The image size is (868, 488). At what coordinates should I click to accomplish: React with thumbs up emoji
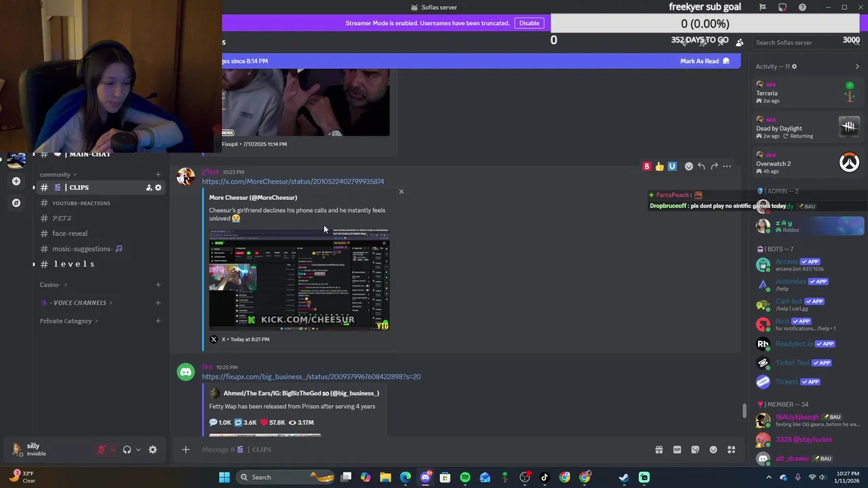(x=660, y=166)
